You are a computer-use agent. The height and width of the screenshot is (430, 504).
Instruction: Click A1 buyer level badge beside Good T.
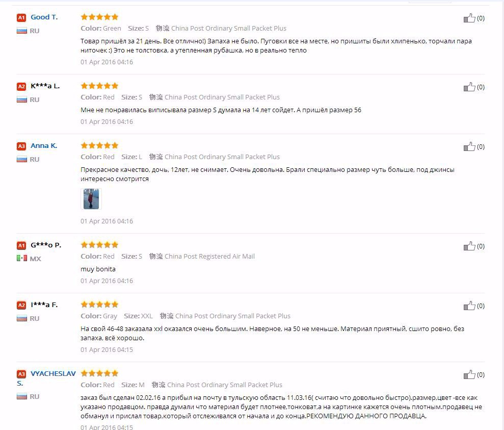point(21,17)
